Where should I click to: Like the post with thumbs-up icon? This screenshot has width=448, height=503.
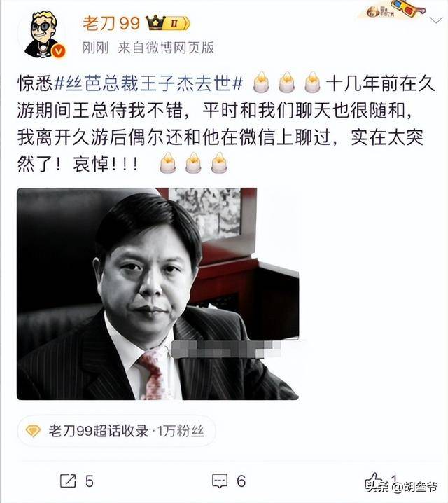(376, 480)
